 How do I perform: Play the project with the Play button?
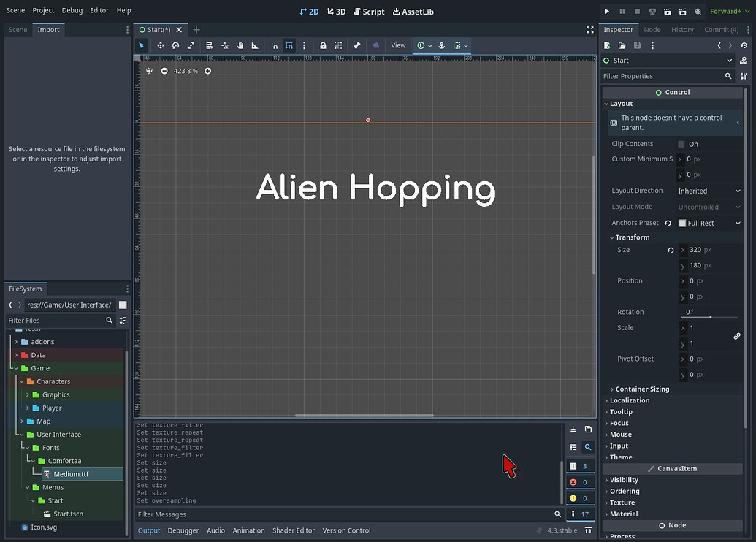tap(606, 11)
